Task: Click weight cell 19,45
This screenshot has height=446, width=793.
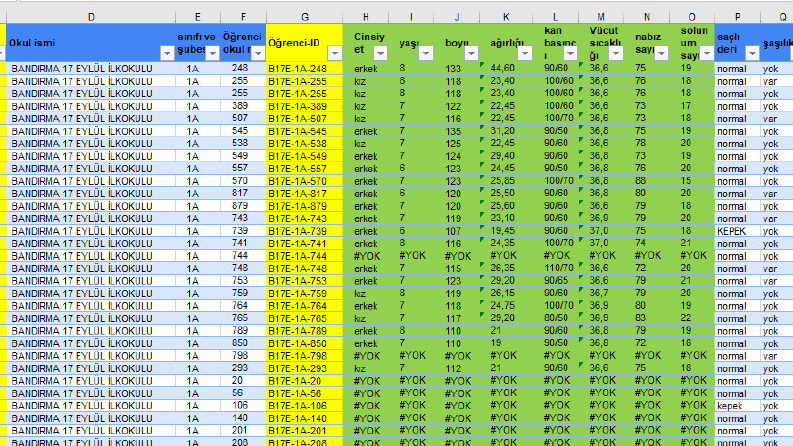Action: [506, 231]
